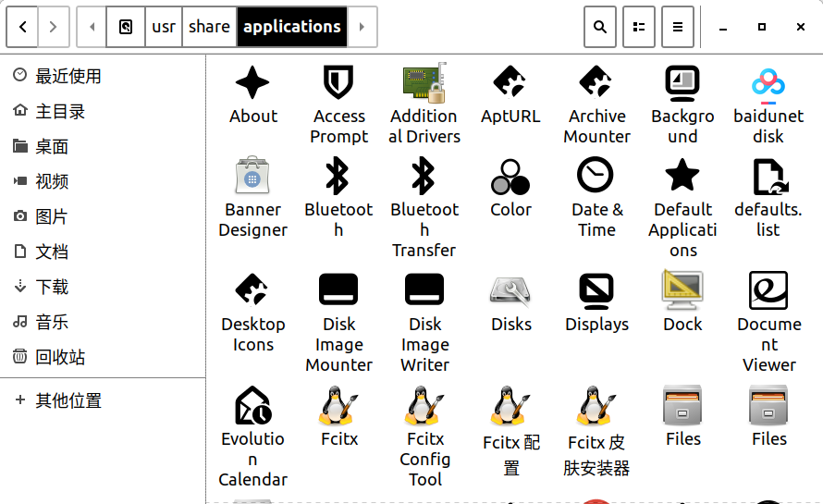Toggle list view layout button
823x504 pixels.
click(x=639, y=27)
